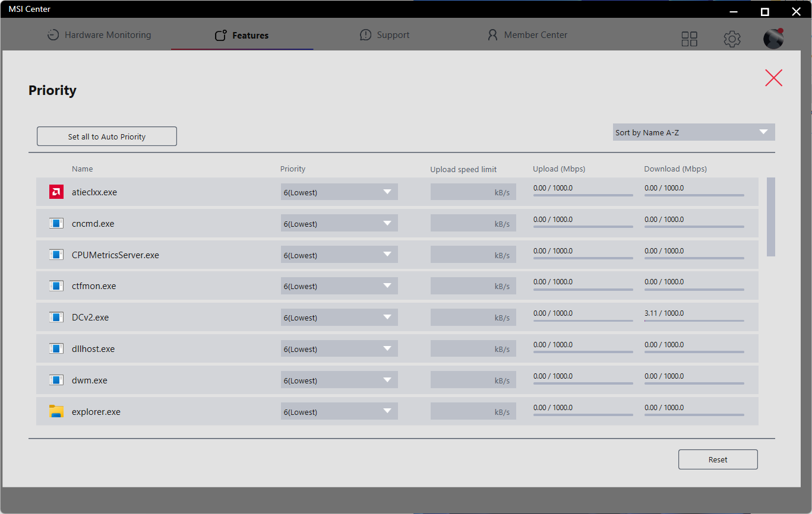Click the Upload (Mbps) column header
The height and width of the screenshot is (514, 812).
[559, 169]
